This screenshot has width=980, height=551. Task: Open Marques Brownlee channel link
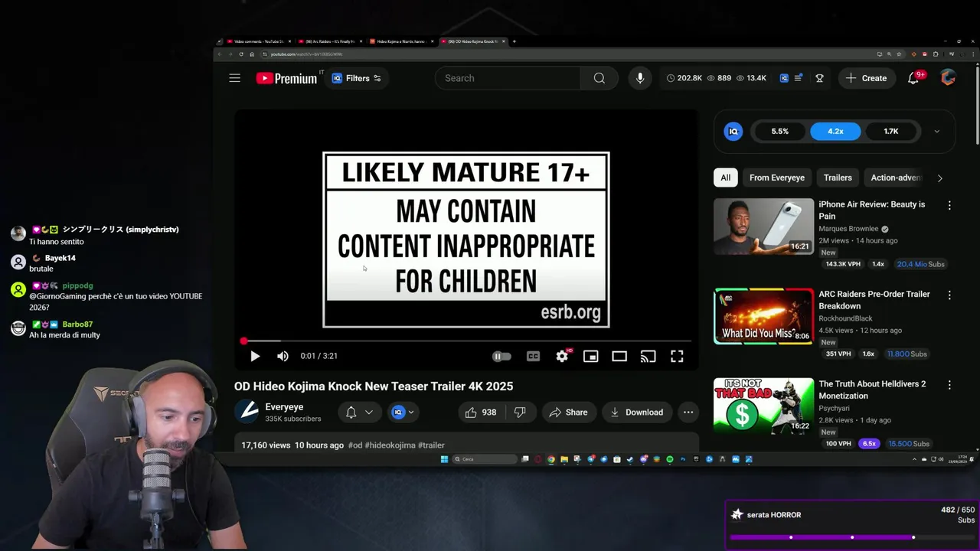point(848,229)
